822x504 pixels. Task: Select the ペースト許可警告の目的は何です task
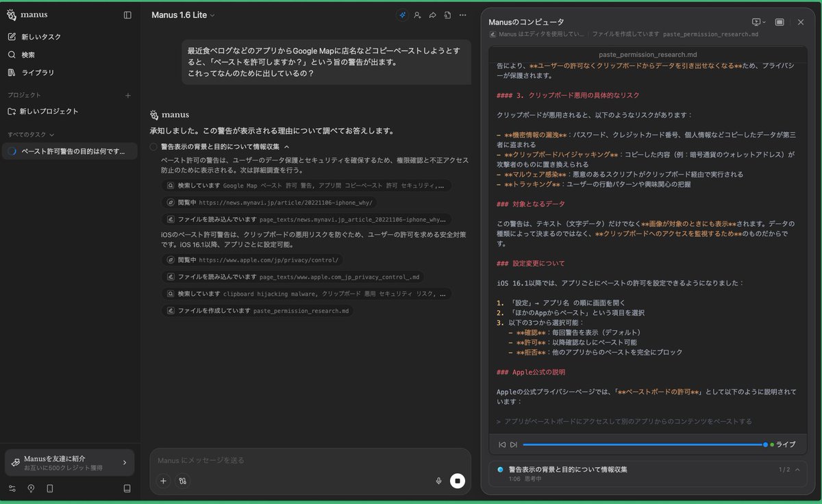click(70, 151)
